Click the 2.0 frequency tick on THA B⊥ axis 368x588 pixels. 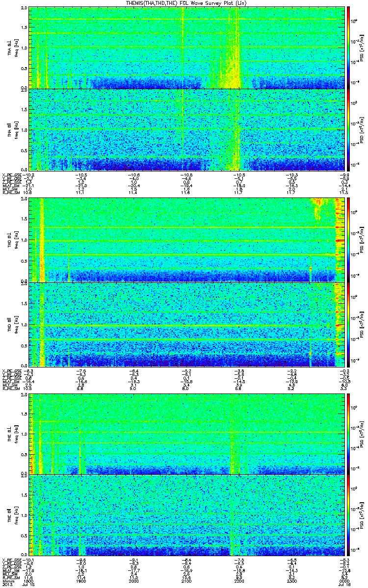point(25,9)
